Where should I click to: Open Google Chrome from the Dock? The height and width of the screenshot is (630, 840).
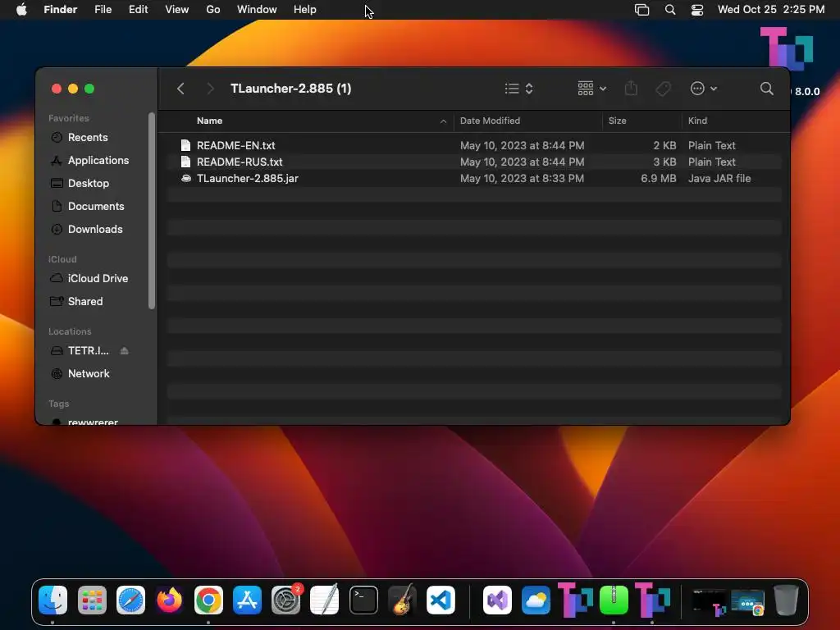208,600
